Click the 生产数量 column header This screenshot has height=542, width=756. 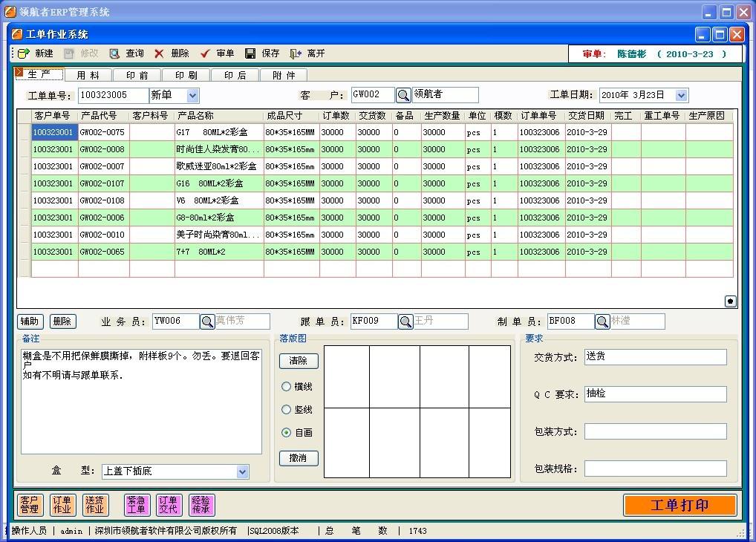coord(443,116)
